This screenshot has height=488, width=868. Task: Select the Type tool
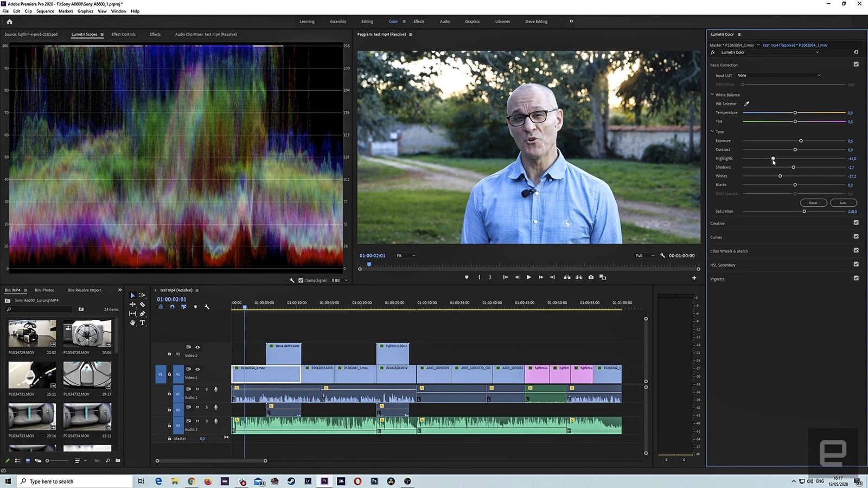coord(143,323)
